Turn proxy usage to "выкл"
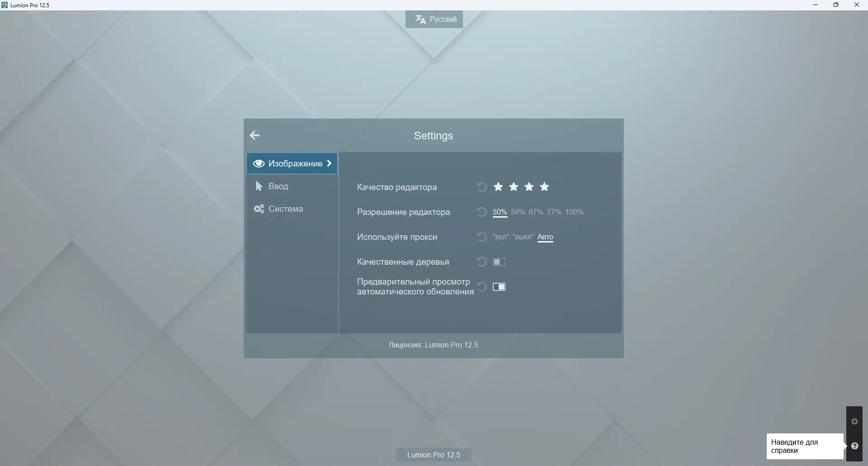 pyautogui.click(x=524, y=237)
